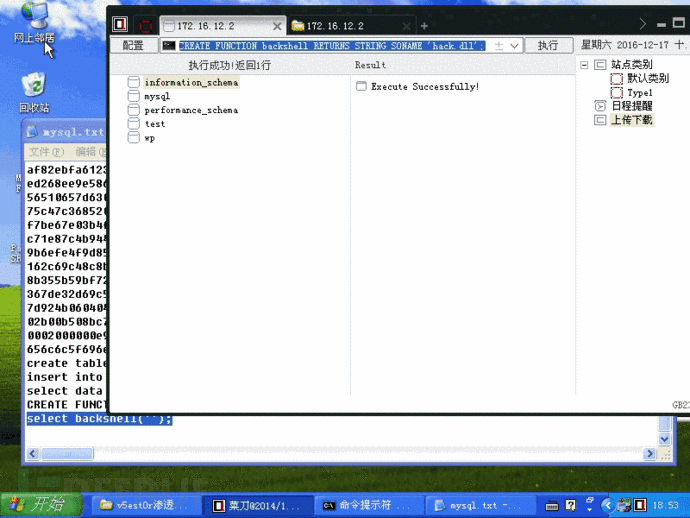Image resolution: width=690 pixels, height=518 pixels.
Task: Open the SQL statement history dropdown
Action: (515, 45)
